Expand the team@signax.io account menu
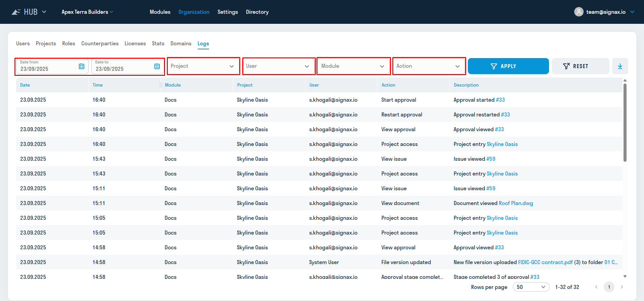This screenshot has width=644, height=301. [632, 12]
